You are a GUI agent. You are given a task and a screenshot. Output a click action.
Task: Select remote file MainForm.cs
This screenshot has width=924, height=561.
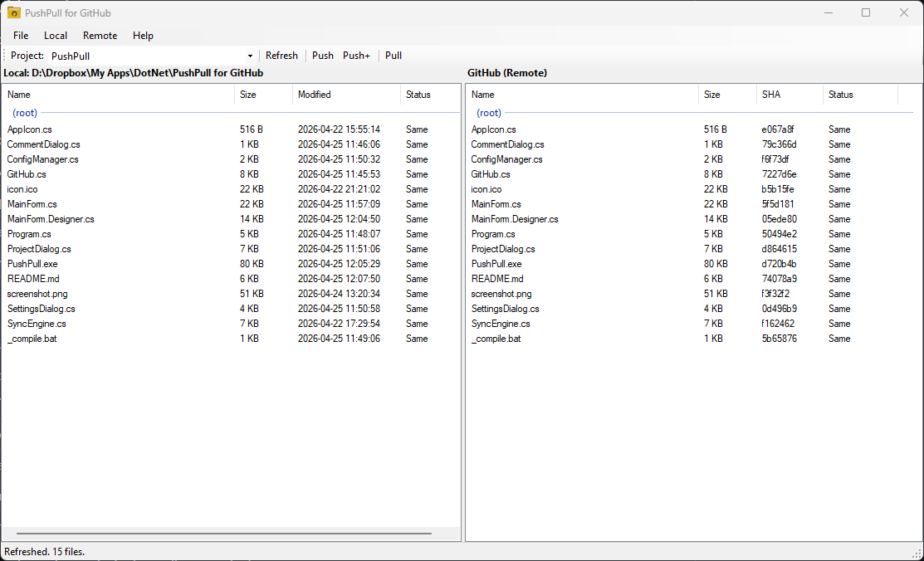pos(496,204)
